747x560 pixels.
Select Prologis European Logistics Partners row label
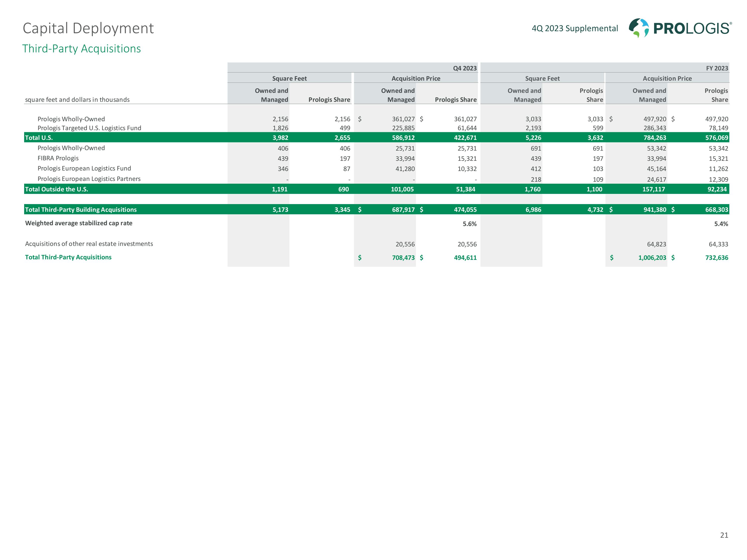[89, 179]
